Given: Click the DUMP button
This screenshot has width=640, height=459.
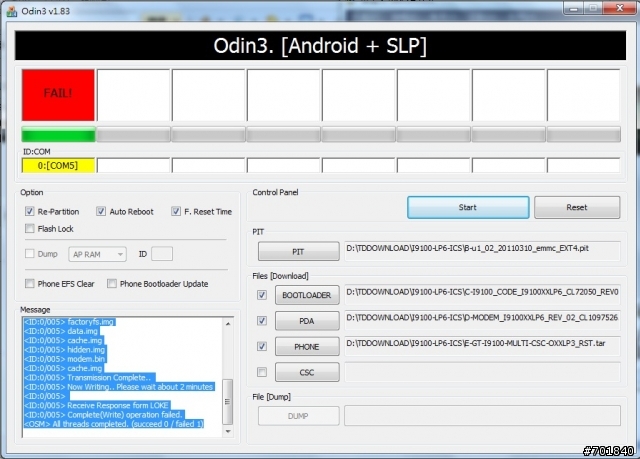Looking at the screenshot, I should click(298, 416).
